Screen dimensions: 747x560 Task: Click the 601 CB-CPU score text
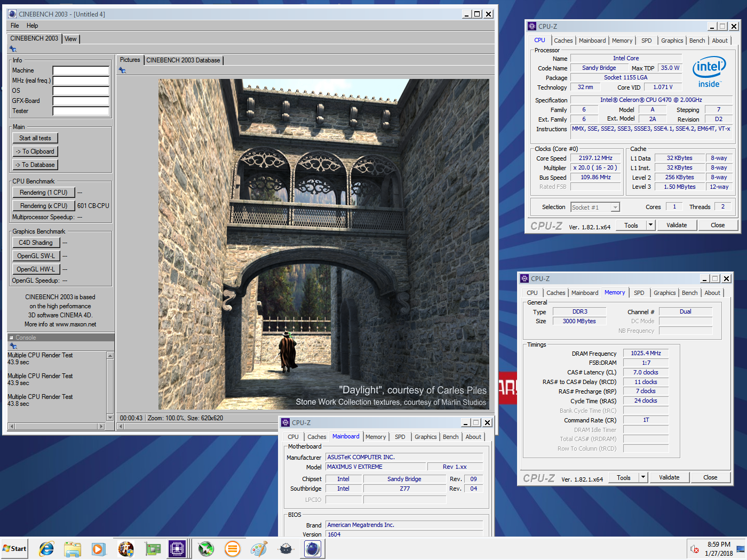(x=93, y=206)
